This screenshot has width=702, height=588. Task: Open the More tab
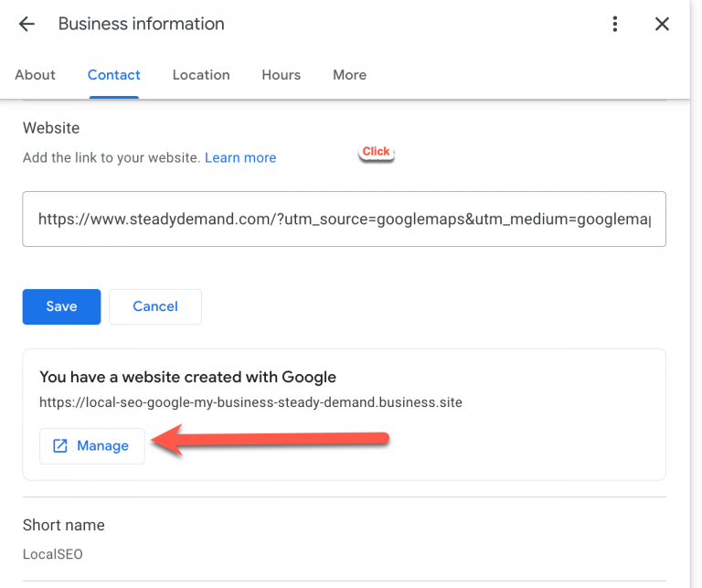pyautogui.click(x=349, y=75)
